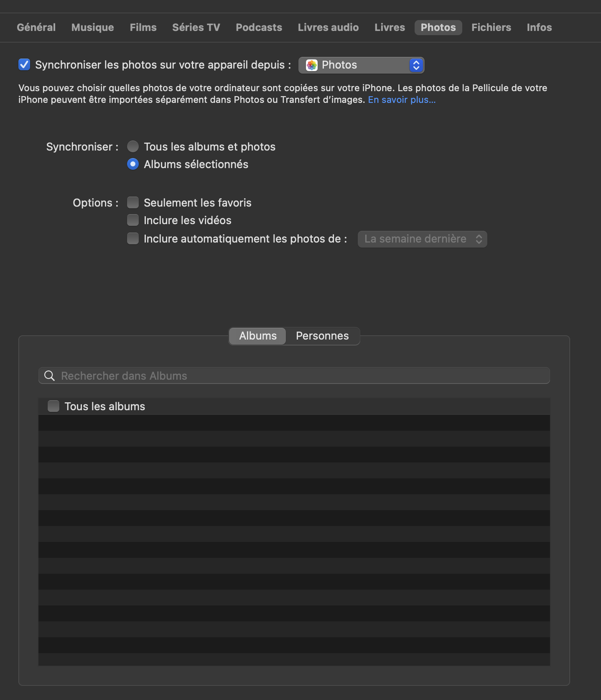Viewport: 601px width, 700px height.
Task: Open La semaine dernière dropdown
Action: [422, 239]
